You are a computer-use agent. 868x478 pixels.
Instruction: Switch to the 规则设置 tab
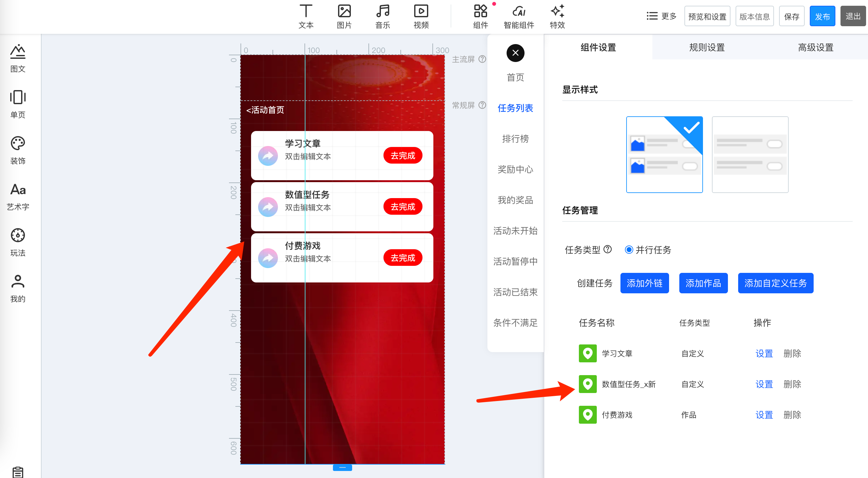(706, 48)
